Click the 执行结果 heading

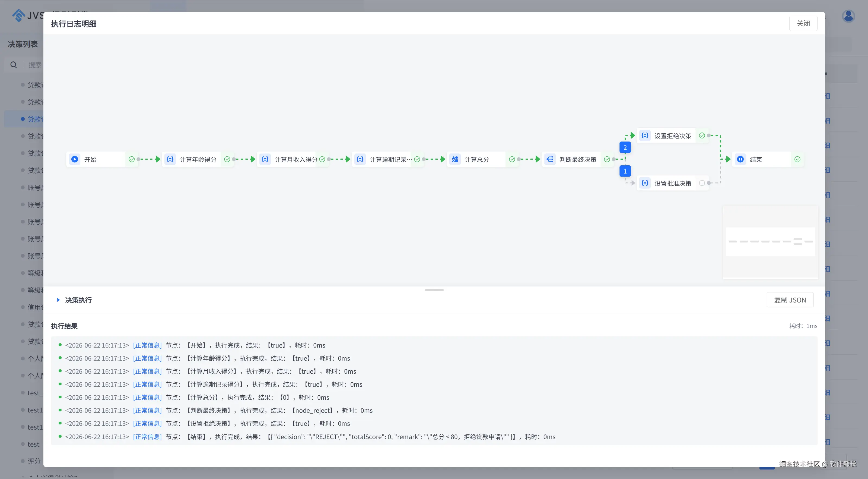(x=64, y=326)
